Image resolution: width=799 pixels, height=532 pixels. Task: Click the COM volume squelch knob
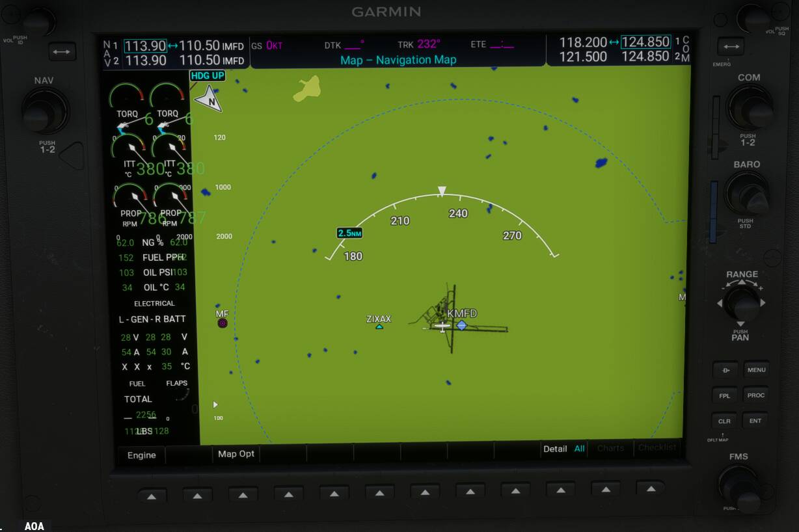click(753, 19)
